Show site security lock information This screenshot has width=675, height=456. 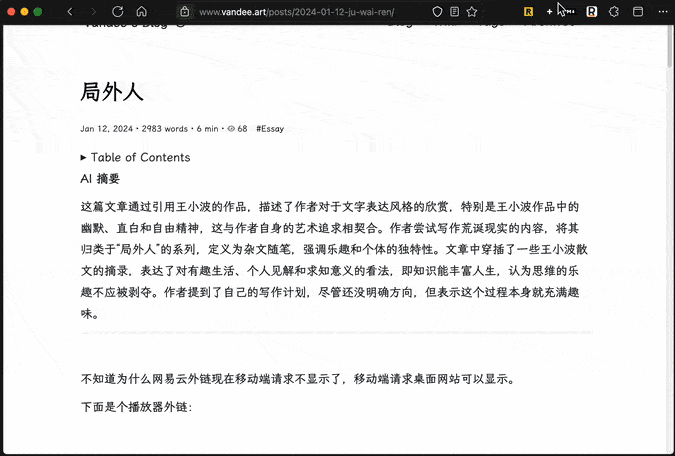point(185,12)
